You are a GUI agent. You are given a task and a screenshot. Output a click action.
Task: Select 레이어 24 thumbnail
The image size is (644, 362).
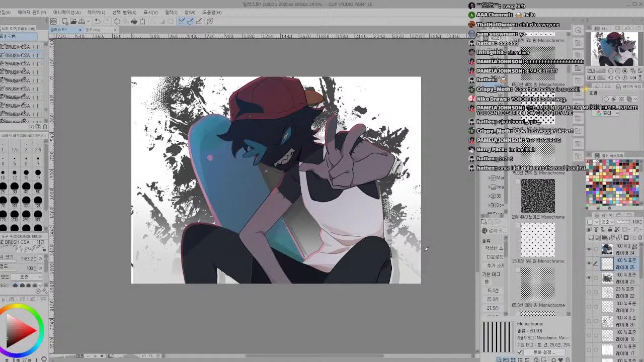(607, 249)
